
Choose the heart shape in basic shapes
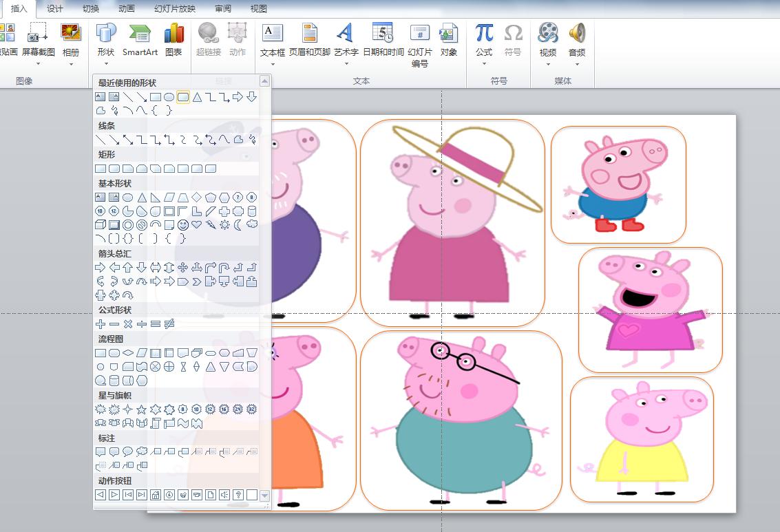click(197, 225)
